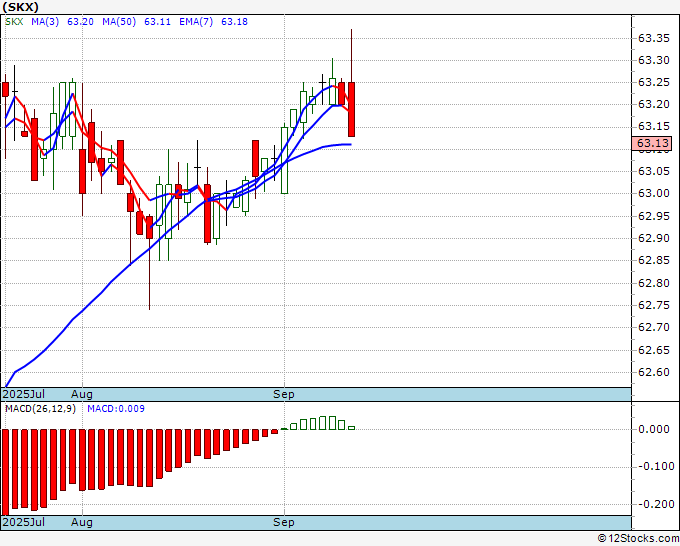This screenshot has height=546, width=680.
Task: Click the 63.30 price axis label
Action: tap(654, 60)
